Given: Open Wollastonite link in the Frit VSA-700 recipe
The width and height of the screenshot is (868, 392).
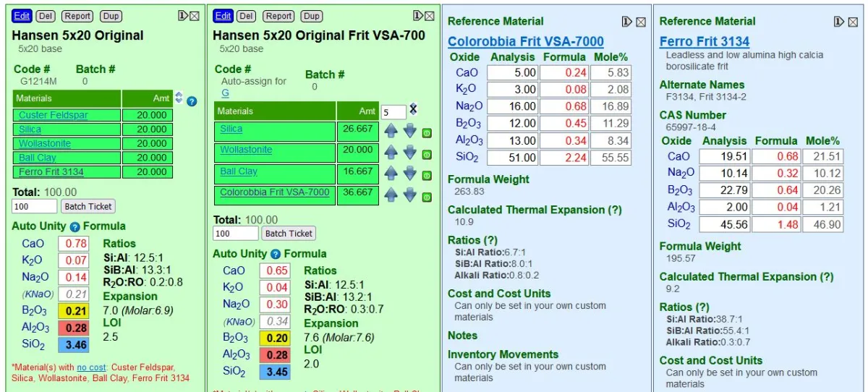Looking at the screenshot, I should [246, 150].
